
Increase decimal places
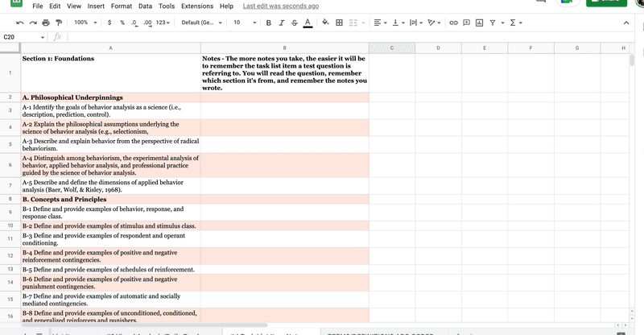(x=147, y=23)
